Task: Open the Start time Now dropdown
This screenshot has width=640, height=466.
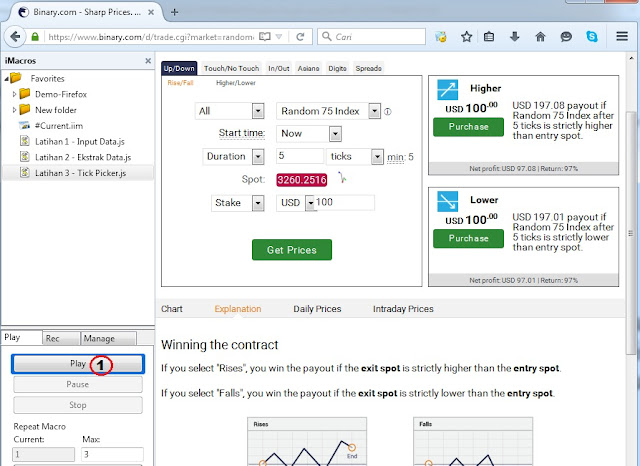Action: [309, 133]
